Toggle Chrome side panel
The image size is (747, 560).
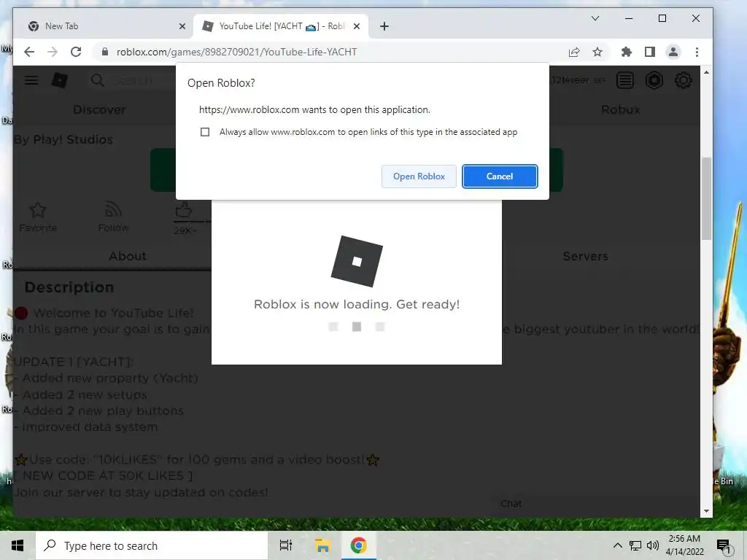click(x=650, y=52)
